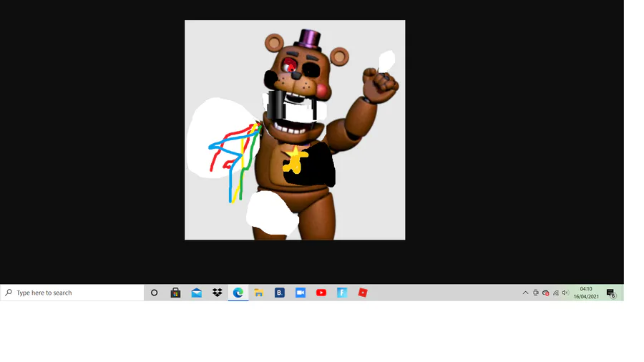Launch Roblox from the taskbar
Screen dimensions: 644x362
click(363, 293)
